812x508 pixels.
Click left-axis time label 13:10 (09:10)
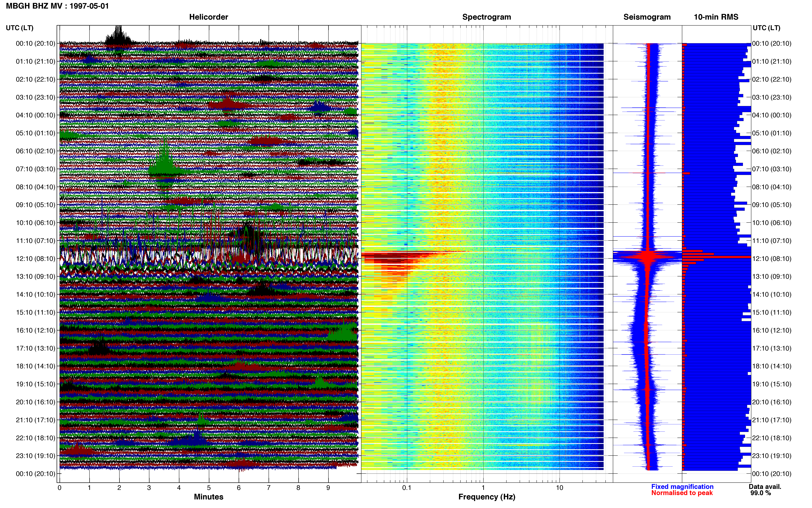click(36, 277)
